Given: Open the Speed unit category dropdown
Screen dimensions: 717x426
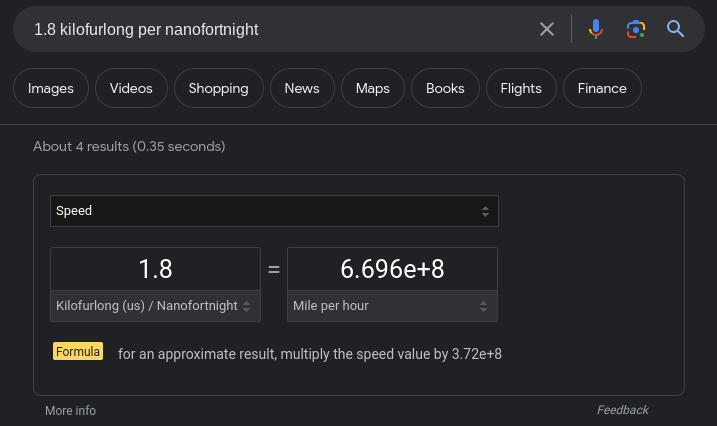Looking at the screenshot, I should tap(274, 211).
